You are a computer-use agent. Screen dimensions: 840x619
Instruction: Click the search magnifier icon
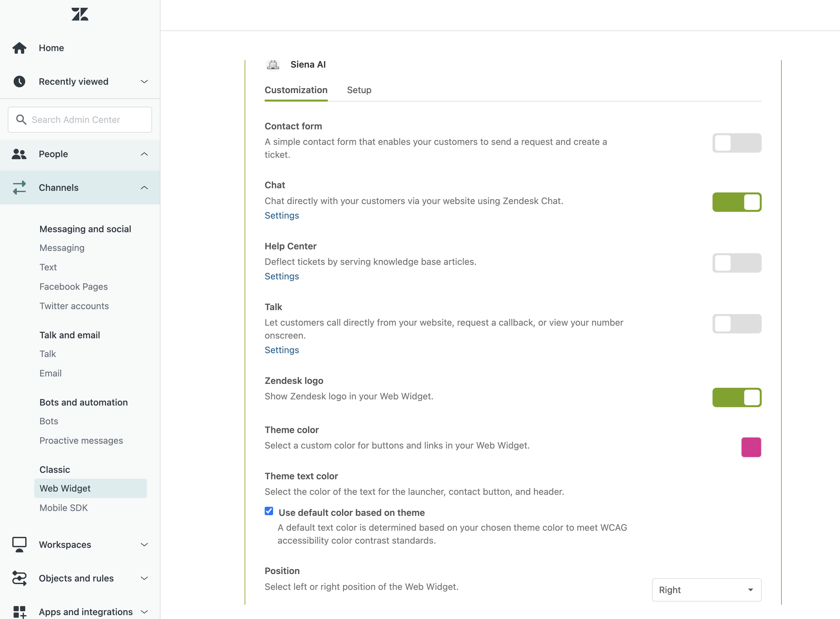(x=21, y=120)
